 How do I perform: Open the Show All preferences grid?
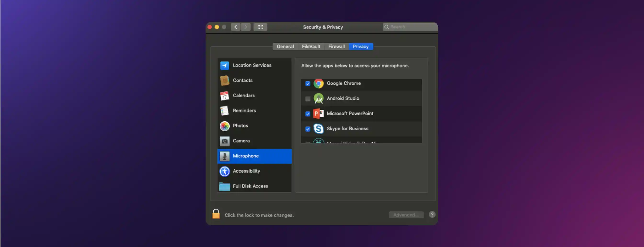pyautogui.click(x=260, y=27)
